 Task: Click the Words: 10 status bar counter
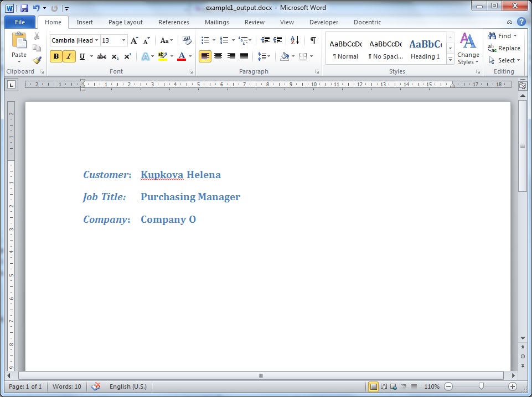pyautogui.click(x=66, y=386)
